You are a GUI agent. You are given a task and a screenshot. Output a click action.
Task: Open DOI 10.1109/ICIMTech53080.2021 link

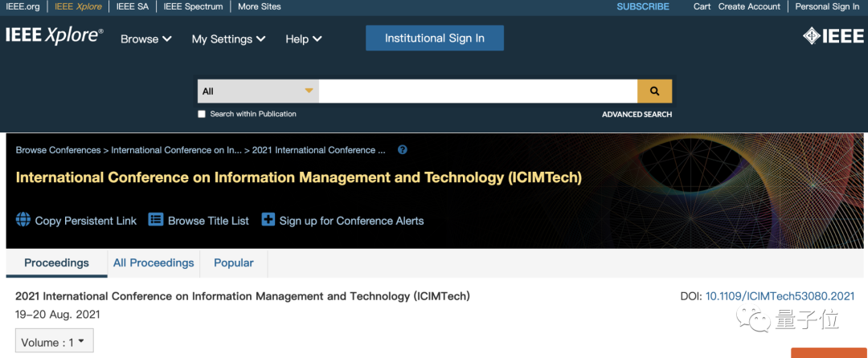click(780, 296)
